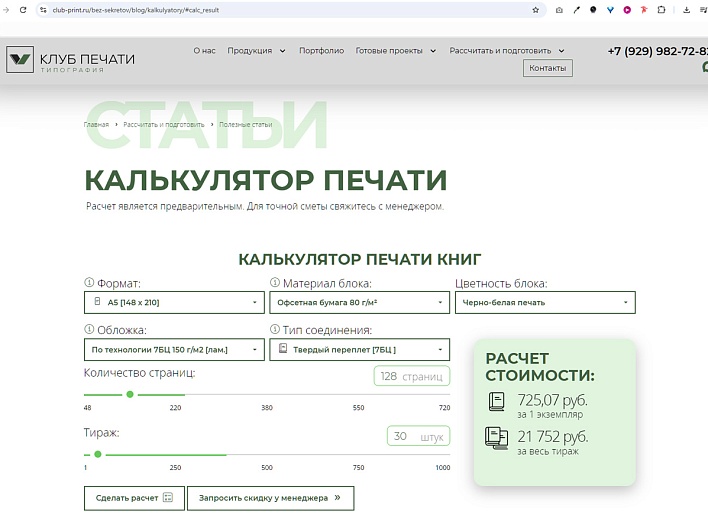
Task: Click the magenta play-button extension icon
Action: point(627,9)
